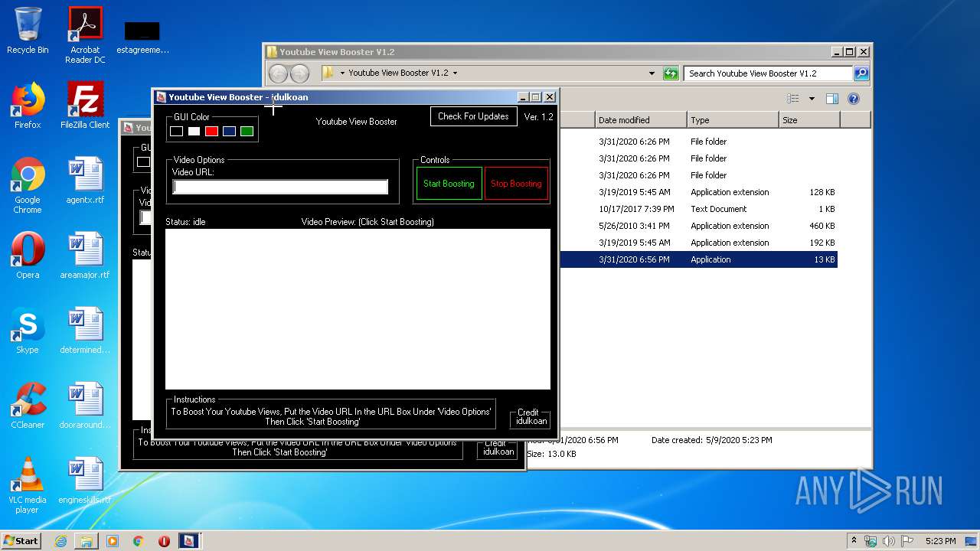Click the white video preview area
Viewport: 980px width, 551px height.
(358, 309)
